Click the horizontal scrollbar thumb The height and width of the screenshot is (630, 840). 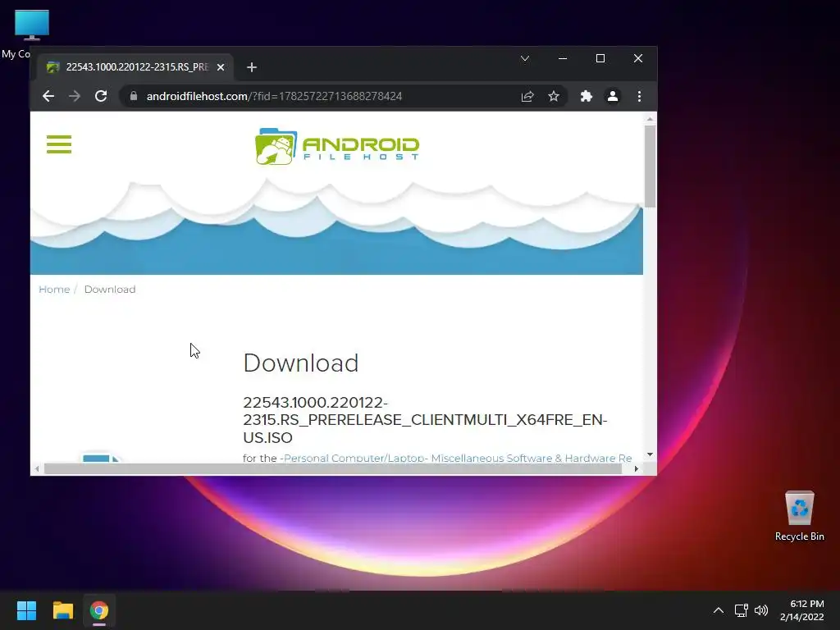click(333, 468)
